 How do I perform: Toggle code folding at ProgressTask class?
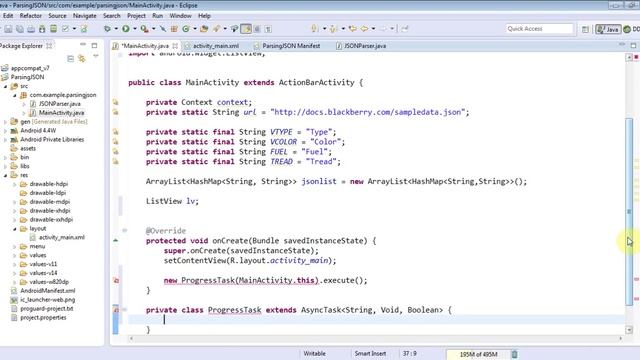tap(125, 310)
